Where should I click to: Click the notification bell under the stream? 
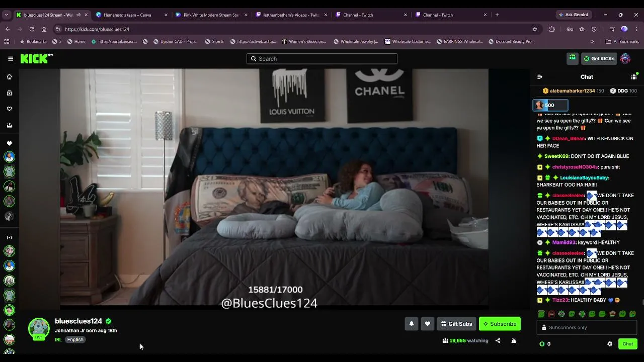(x=412, y=324)
